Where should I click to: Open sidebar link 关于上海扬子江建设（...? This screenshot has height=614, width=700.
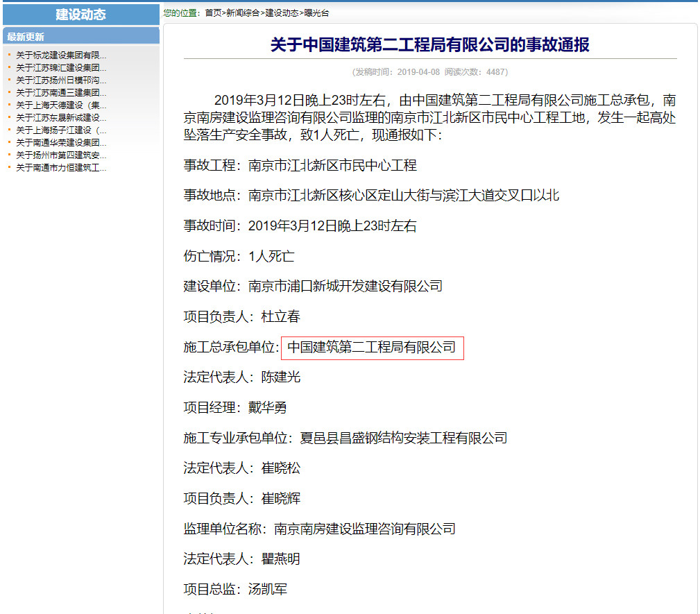pyautogui.click(x=61, y=130)
